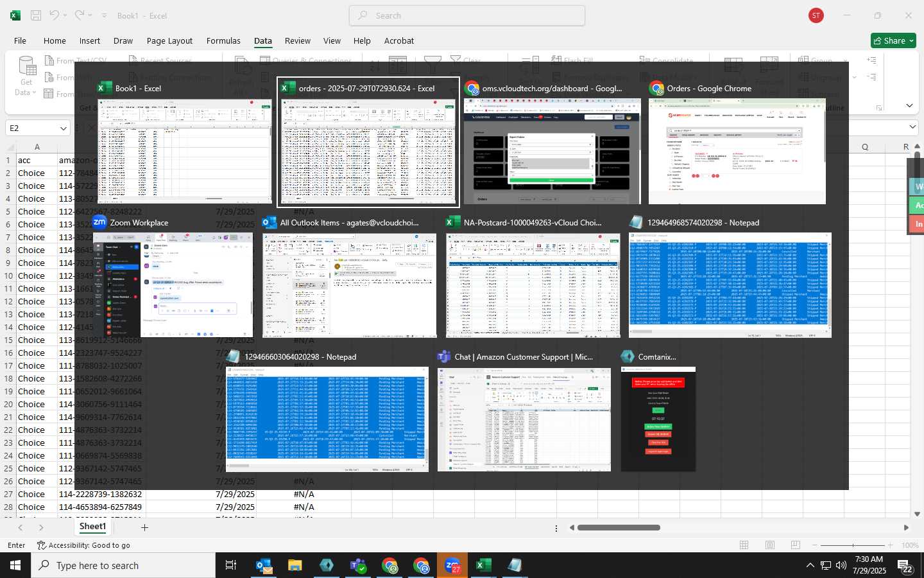This screenshot has height=578, width=924.
Task: Switch to Amazon Customer Support Teams chat thumbnail
Action: [x=524, y=411]
